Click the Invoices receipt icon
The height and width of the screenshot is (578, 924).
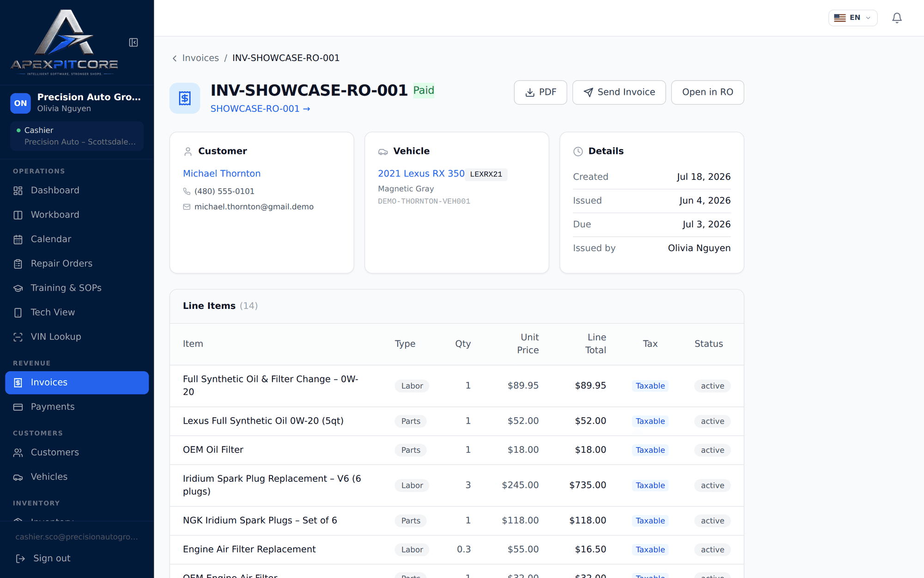coord(18,382)
